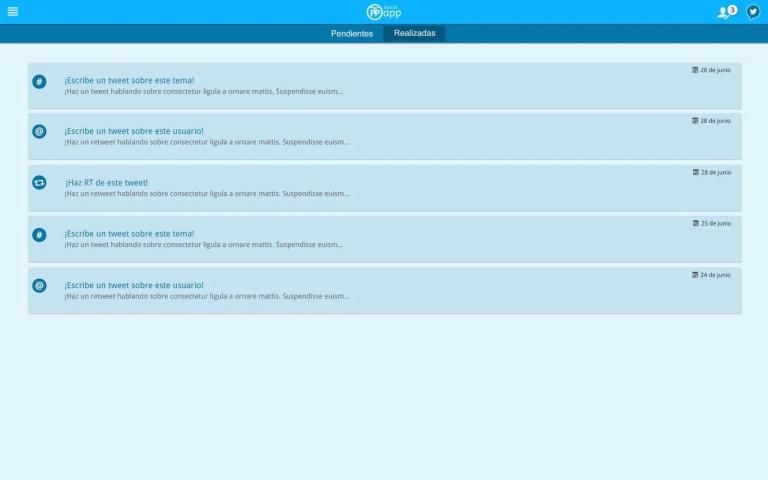The height and width of the screenshot is (480, 768).
Task: Click hashtag icon on 25 de junio task
Action: click(39, 235)
